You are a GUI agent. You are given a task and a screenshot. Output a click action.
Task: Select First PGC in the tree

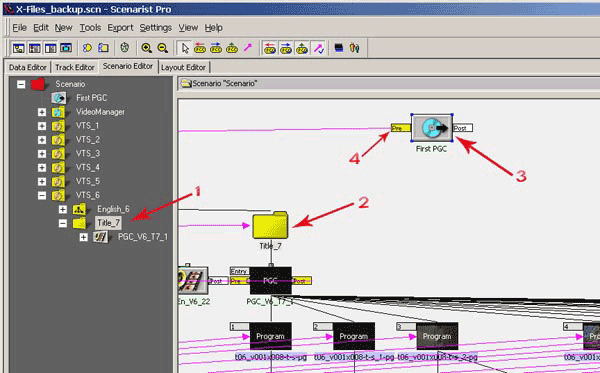click(91, 98)
